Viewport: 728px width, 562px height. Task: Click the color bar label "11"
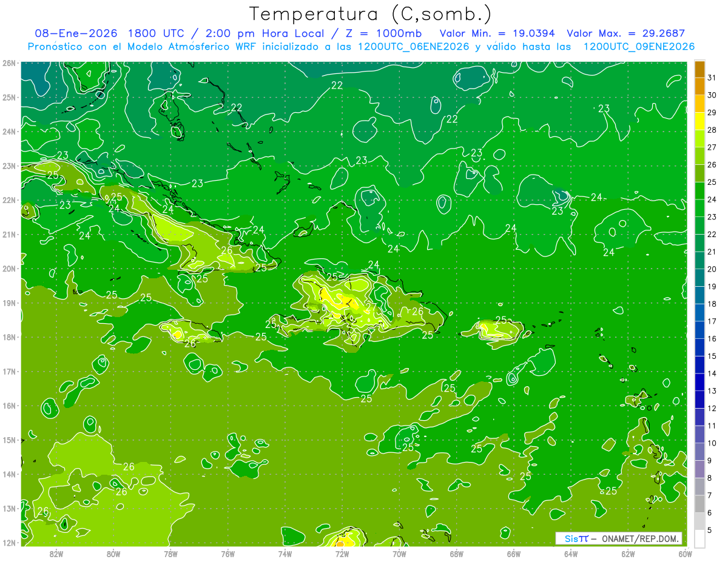tap(712, 425)
